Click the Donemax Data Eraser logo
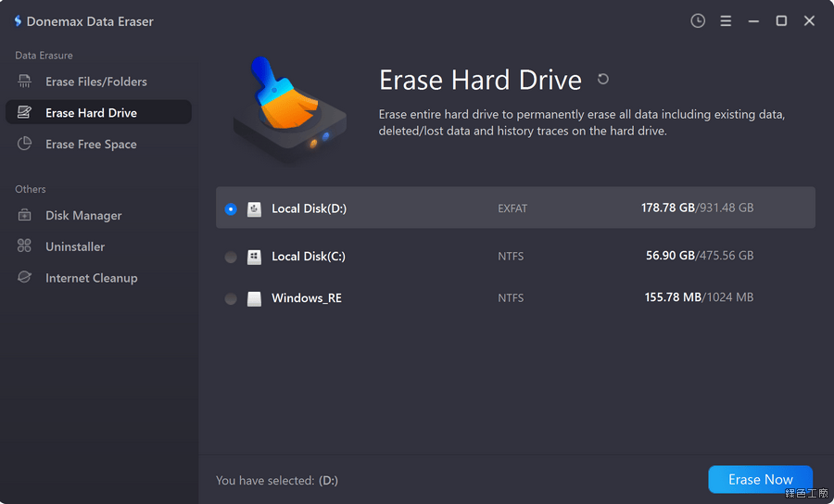The height and width of the screenshot is (504, 834). 17,21
